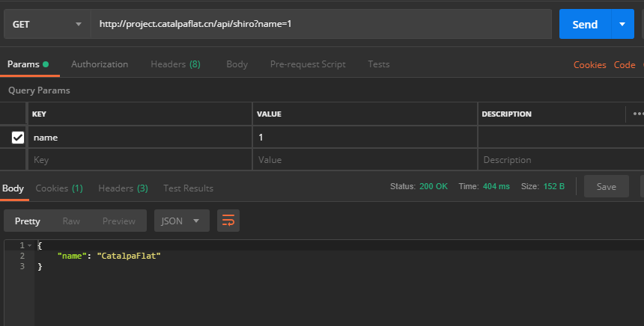Click the "name" key in response
The image size is (644, 326).
click(72, 256)
